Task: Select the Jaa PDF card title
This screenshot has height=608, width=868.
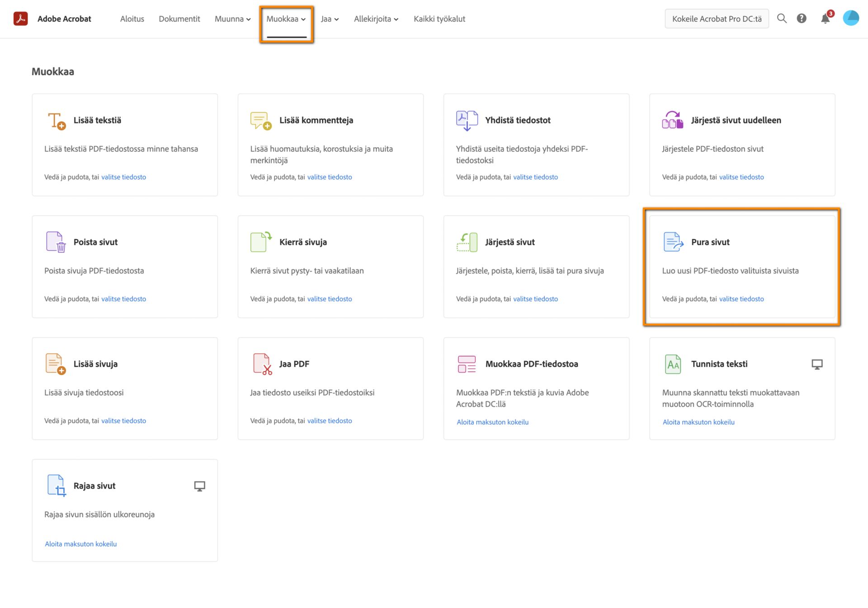Action: (x=294, y=364)
